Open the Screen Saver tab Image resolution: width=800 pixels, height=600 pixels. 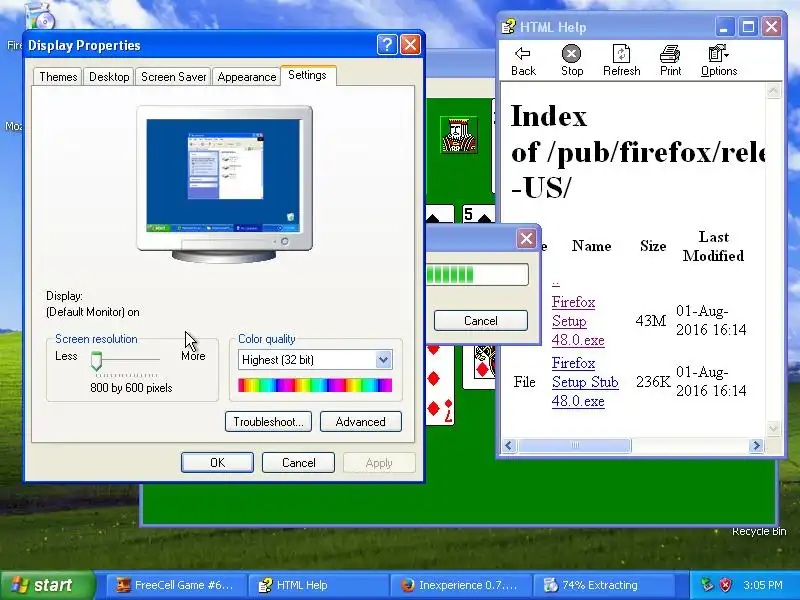tap(173, 77)
